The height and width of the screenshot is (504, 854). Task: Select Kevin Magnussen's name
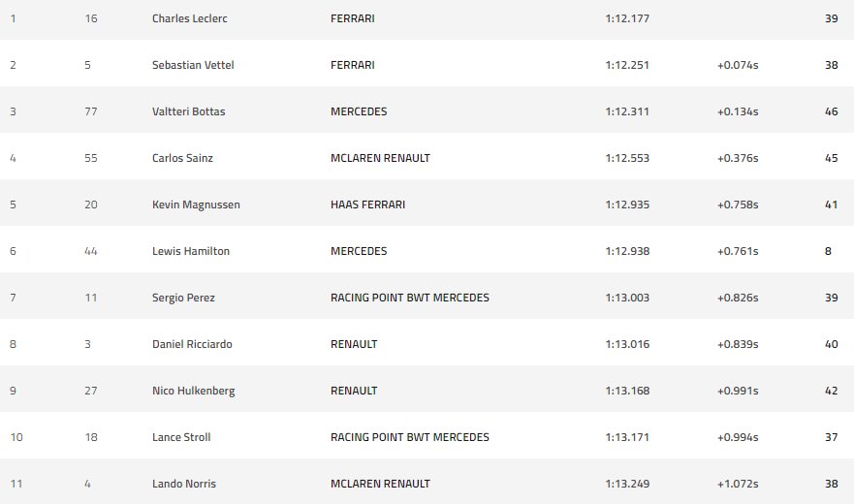coord(196,205)
